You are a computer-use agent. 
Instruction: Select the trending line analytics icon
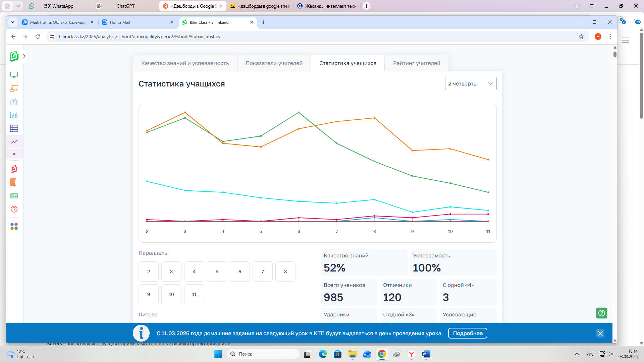14,142
